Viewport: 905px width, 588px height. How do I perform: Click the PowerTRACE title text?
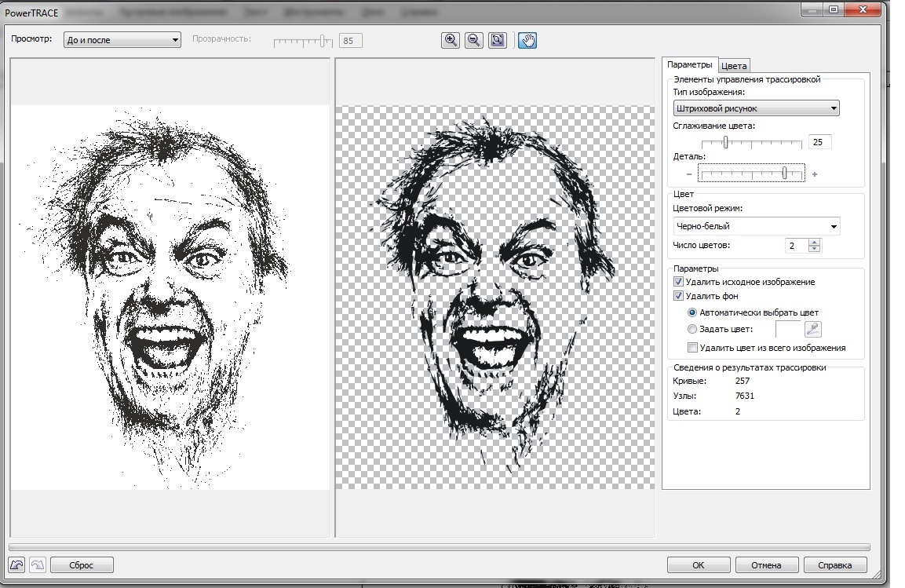pyautogui.click(x=31, y=13)
